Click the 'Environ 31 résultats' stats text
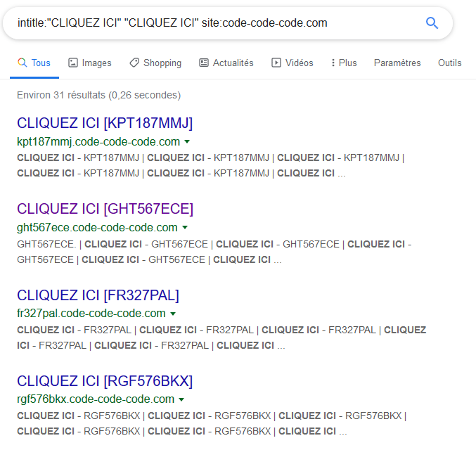Image resolution: width=476 pixels, height=450 pixels. click(98, 95)
